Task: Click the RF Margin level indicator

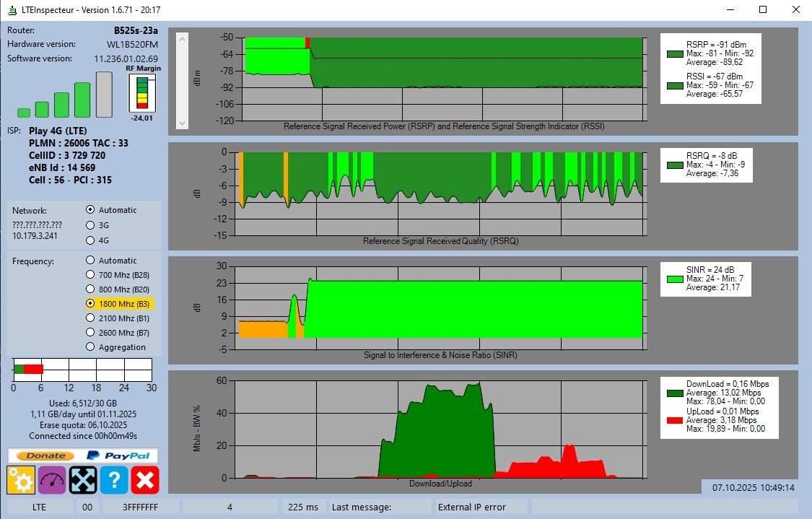Action: 142,92
